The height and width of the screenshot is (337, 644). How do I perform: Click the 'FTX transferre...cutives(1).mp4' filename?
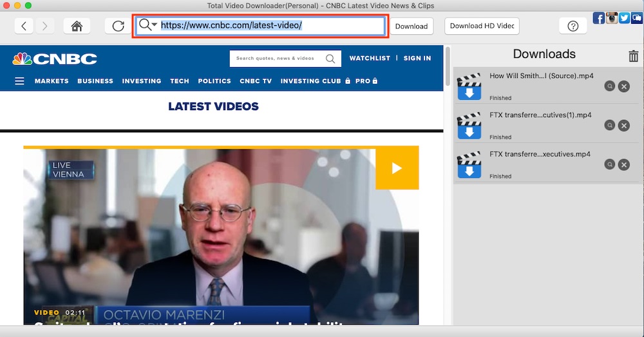pyautogui.click(x=540, y=115)
